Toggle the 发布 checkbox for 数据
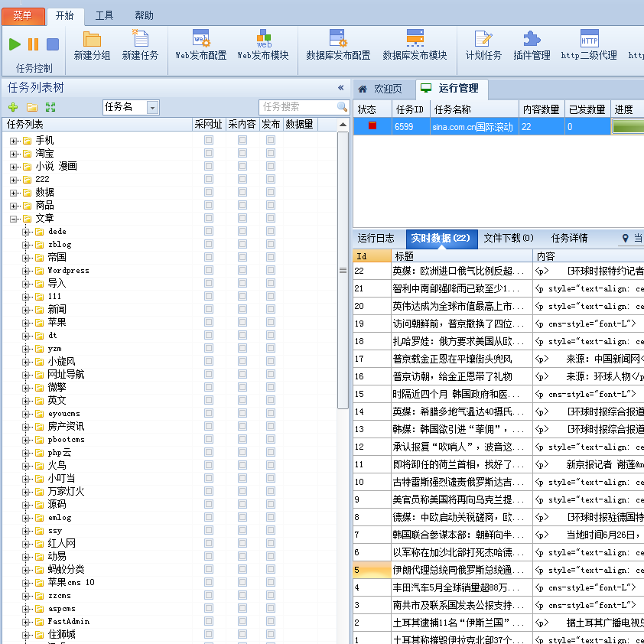Screen dimensions: 644x644 coord(271,192)
